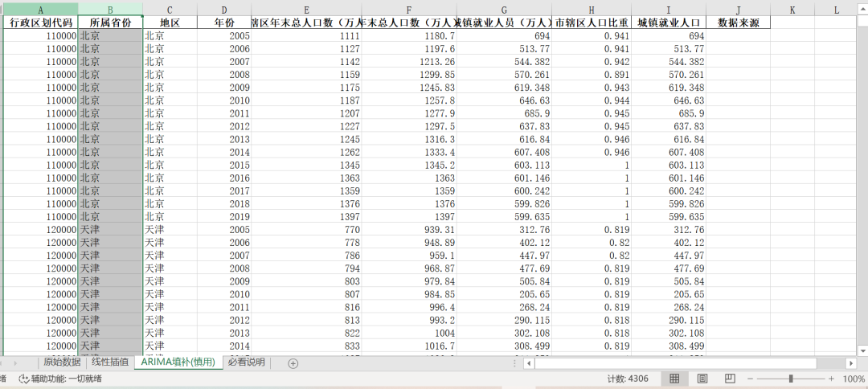The image size is (868, 389).
Task: Click the cell containing 1299.85
Action: pyautogui.click(x=409, y=74)
